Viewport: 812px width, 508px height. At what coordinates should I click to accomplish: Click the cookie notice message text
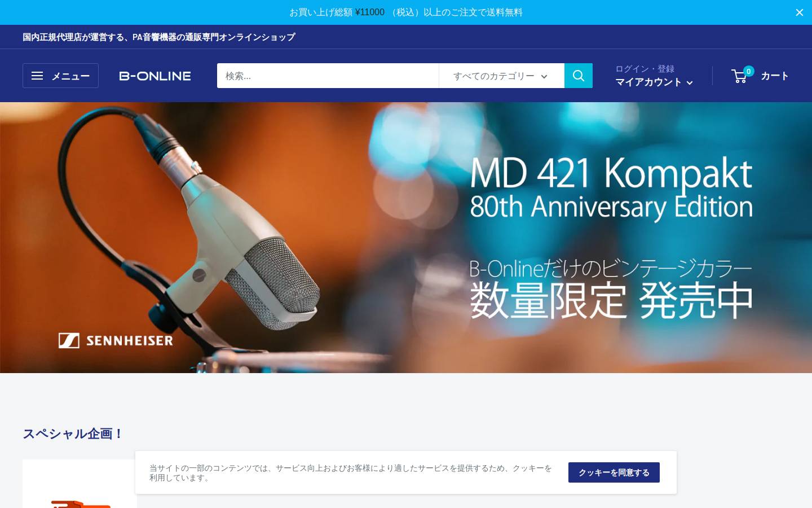(351, 473)
